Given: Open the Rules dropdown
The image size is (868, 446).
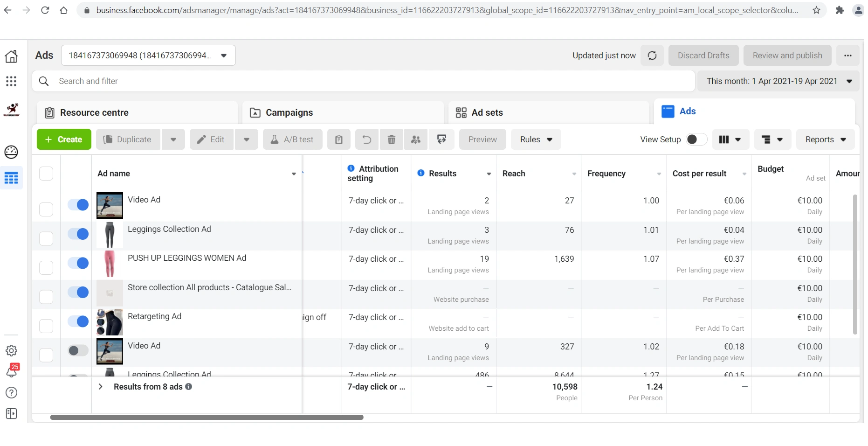Looking at the screenshot, I should click(536, 139).
